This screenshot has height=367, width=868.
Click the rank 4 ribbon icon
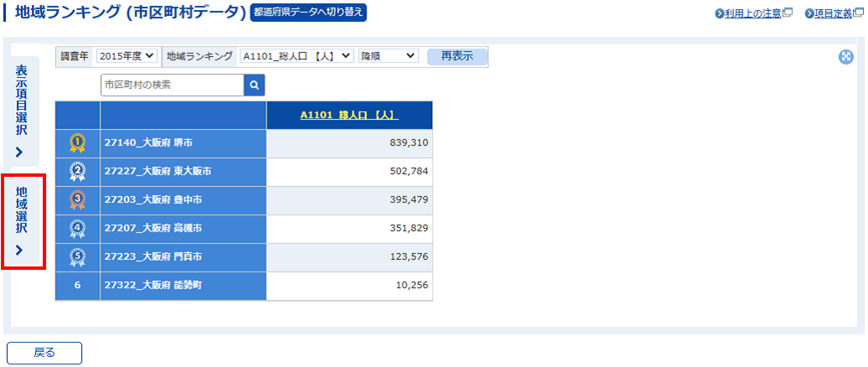[77, 229]
